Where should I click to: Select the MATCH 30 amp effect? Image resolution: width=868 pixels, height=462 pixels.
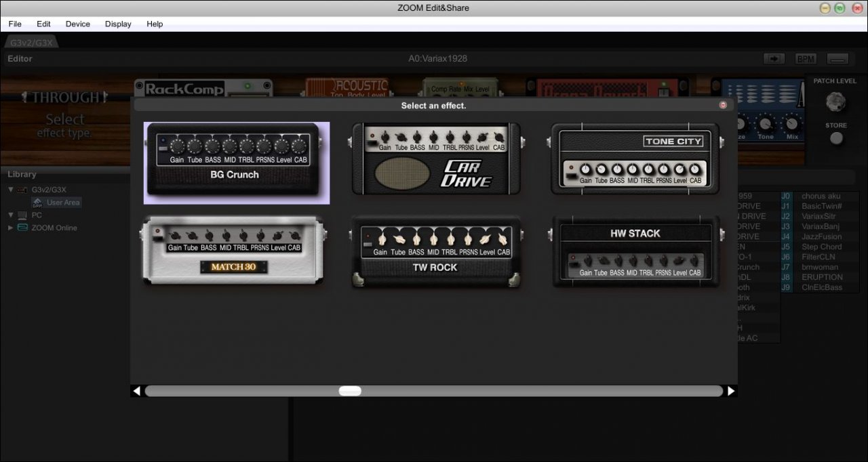point(234,250)
